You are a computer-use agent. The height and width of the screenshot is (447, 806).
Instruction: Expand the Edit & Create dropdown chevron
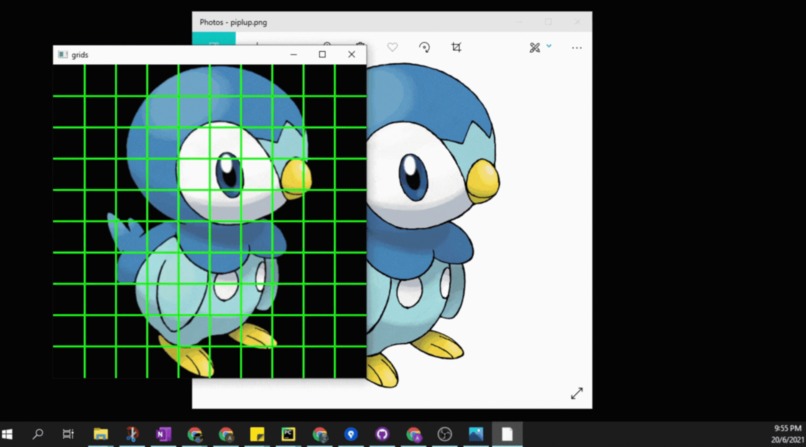[549, 46]
